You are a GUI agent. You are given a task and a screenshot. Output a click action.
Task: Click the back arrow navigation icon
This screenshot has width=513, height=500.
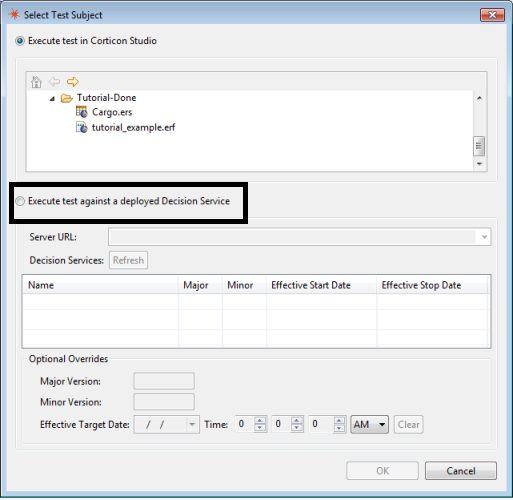coord(54,82)
